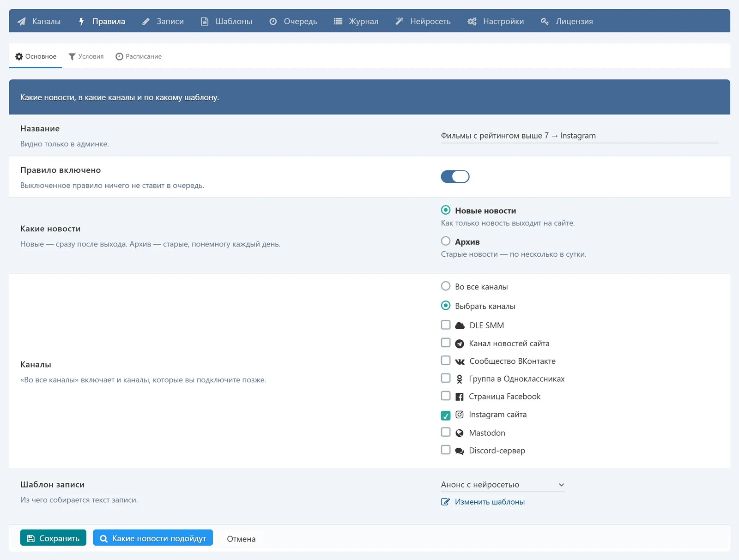
Task: Switch to the Основное tab
Action: click(x=36, y=56)
